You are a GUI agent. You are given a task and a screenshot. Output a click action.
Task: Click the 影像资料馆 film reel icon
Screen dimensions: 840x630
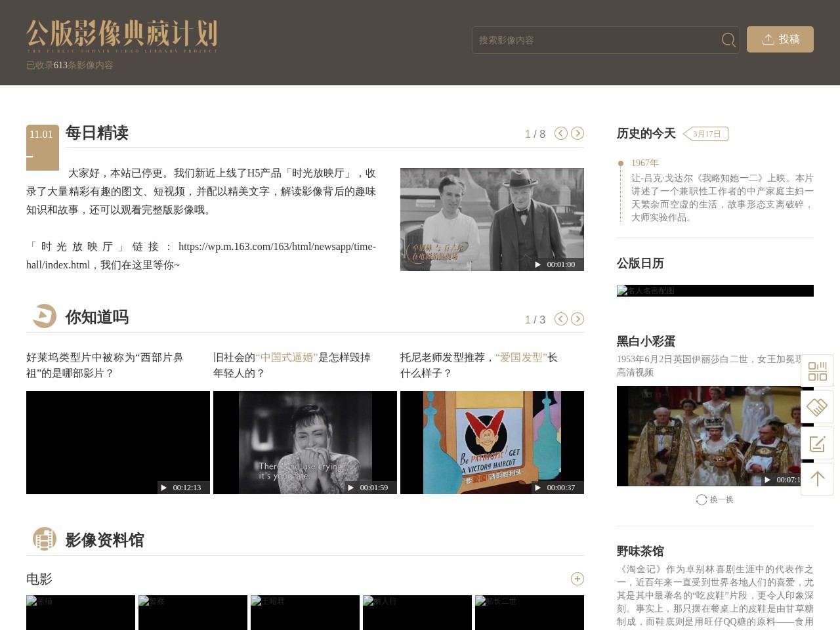coord(44,539)
